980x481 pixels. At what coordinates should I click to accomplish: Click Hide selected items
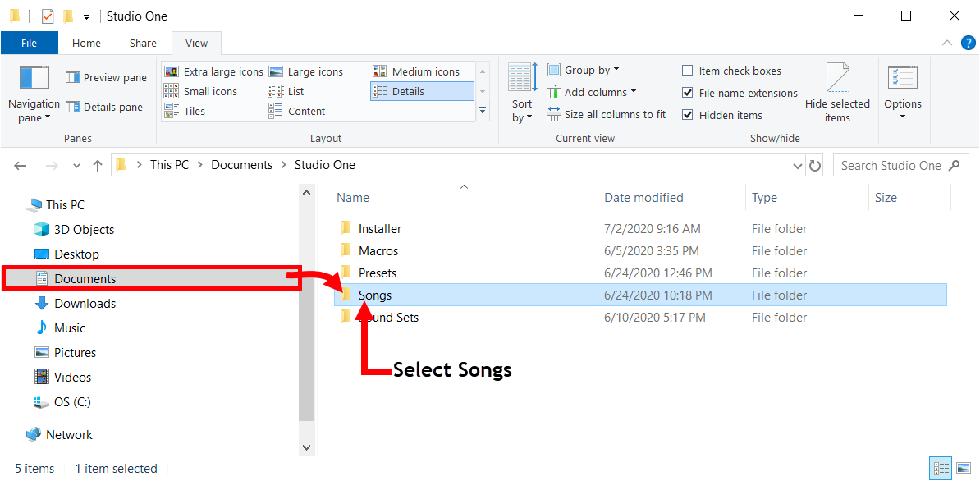point(837,94)
